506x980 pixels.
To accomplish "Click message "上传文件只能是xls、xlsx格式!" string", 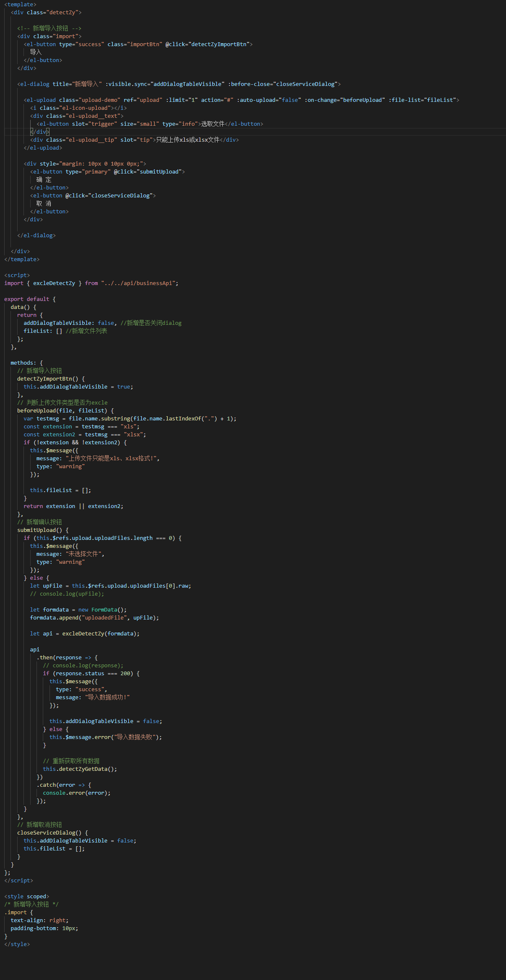I will (x=111, y=458).
